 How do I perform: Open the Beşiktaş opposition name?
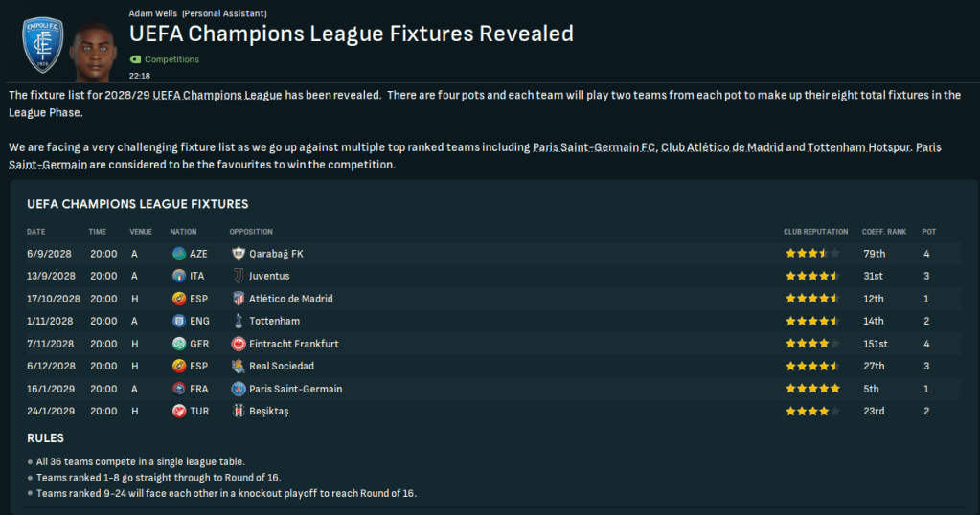pos(269,412)
